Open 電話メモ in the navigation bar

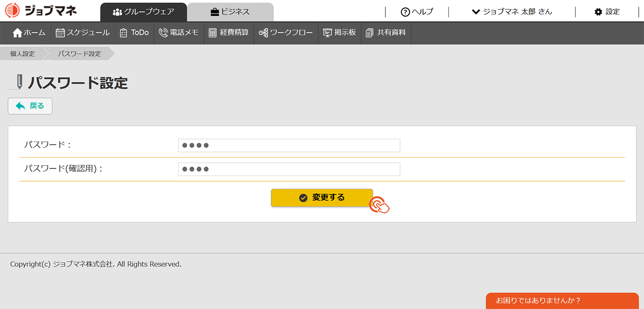click(179, 33)
